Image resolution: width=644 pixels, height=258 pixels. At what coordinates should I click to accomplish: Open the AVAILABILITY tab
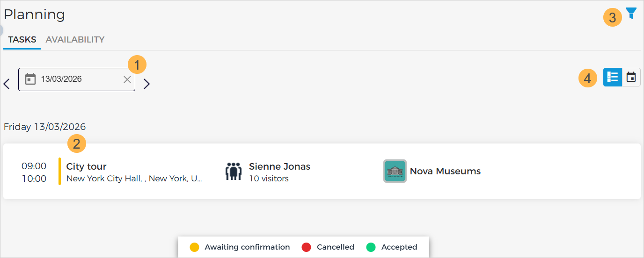coord(75,40)
